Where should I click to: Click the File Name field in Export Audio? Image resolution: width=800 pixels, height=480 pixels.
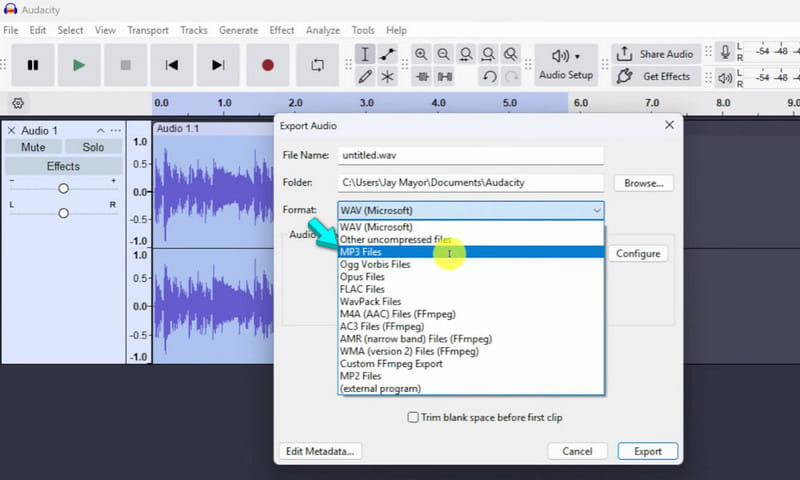[x=470, y=155]
